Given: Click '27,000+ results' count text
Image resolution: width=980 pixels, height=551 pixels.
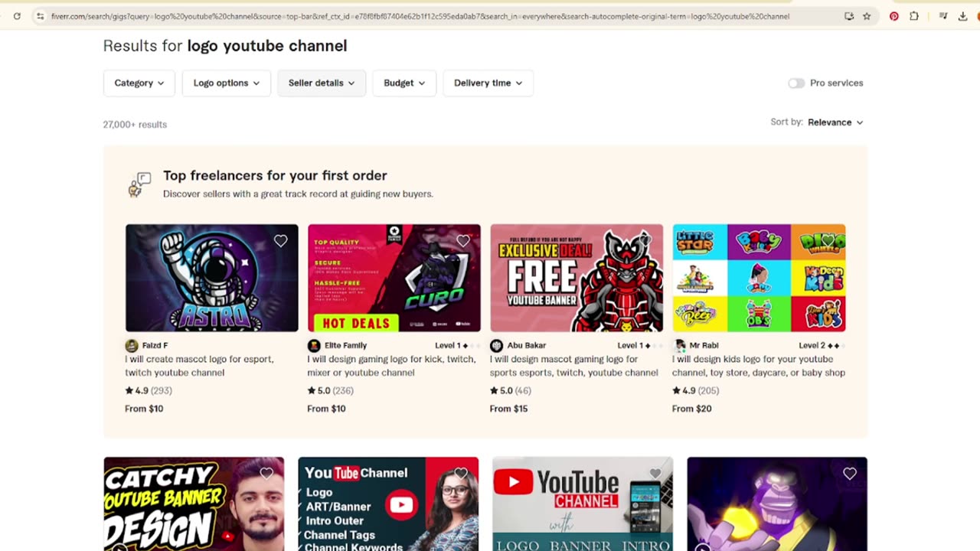Looking at the screenshot, I should coord(135,125).
